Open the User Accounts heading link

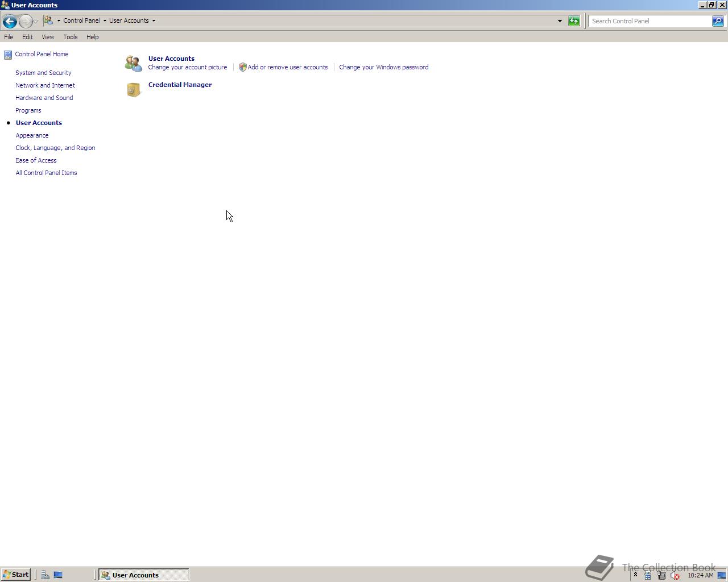[171, 59]
